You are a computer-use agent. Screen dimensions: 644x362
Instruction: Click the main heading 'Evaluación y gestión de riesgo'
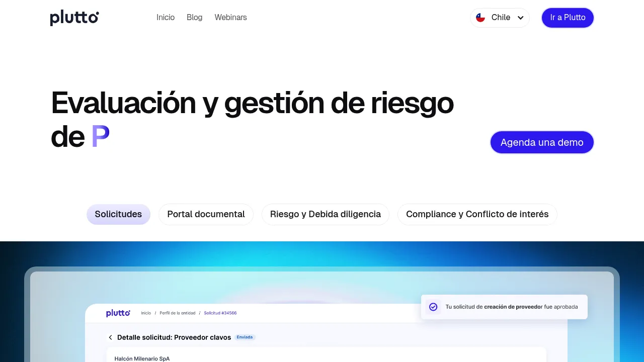click(x=253, y=103)
